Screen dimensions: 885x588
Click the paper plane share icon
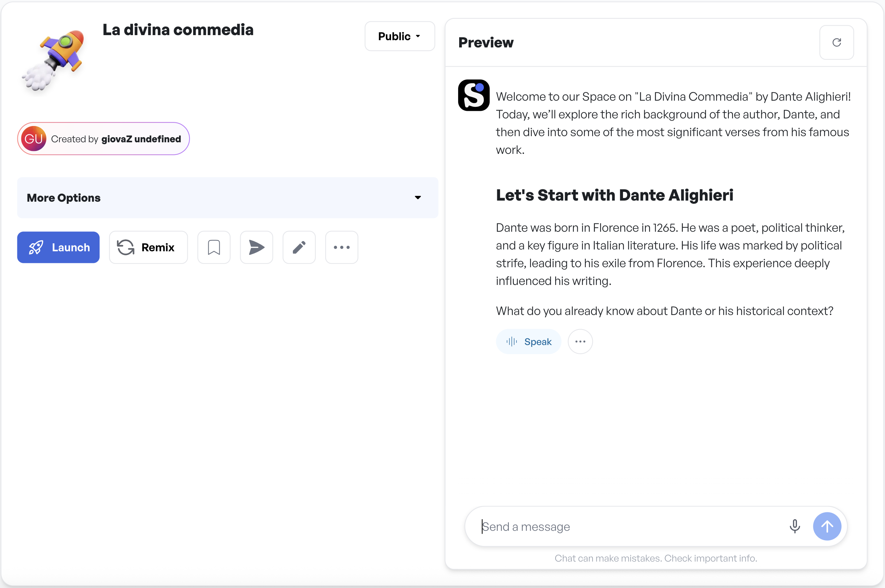(x=256, y=248)
